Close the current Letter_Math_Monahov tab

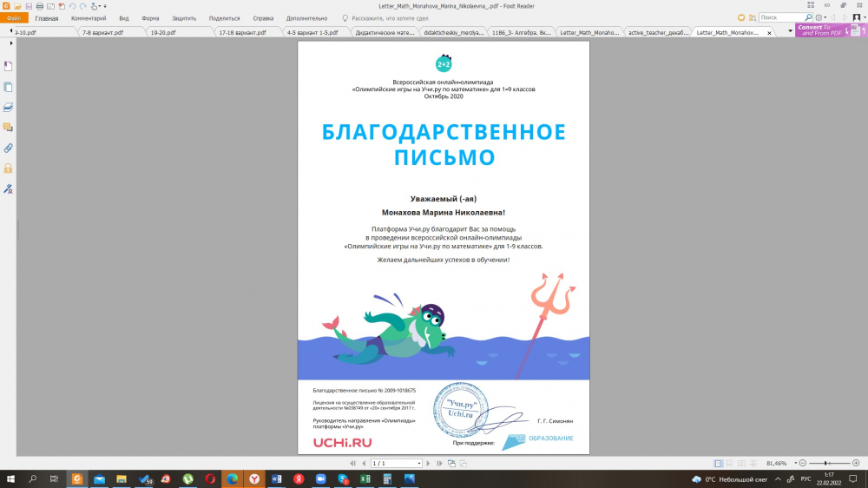(x=769, y=33)
